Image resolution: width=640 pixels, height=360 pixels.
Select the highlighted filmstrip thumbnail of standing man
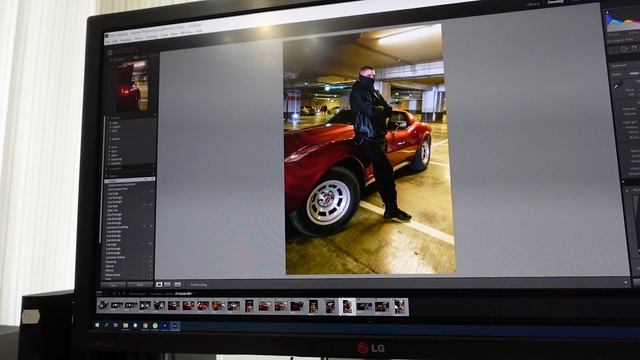click(347, 306)
